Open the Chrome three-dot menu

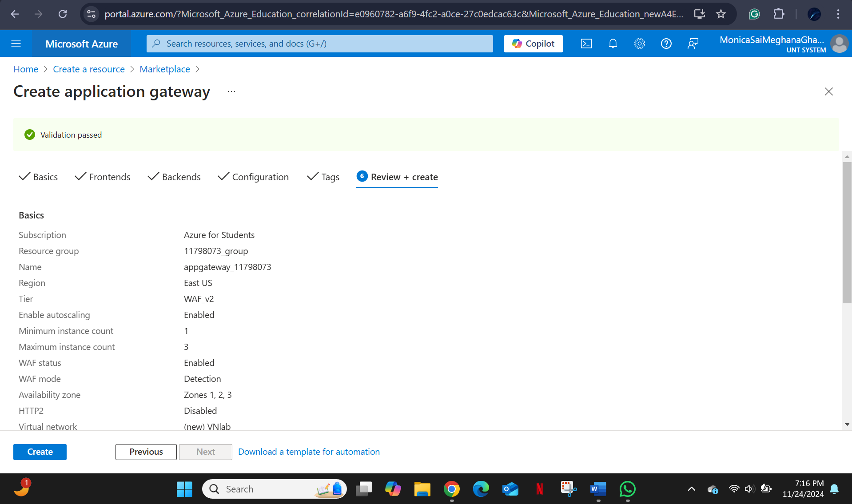click(838, 14)
